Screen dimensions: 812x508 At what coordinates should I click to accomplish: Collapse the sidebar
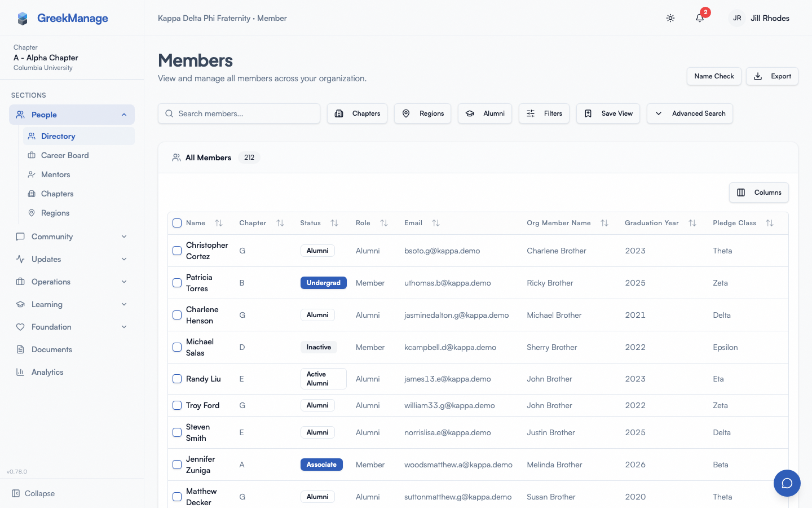click(x=34, y=493)
